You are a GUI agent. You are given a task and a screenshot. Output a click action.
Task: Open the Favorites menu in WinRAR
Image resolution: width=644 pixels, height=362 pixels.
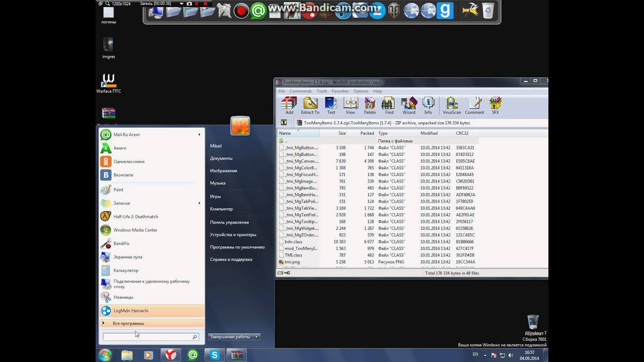click(x=340, y=91)
